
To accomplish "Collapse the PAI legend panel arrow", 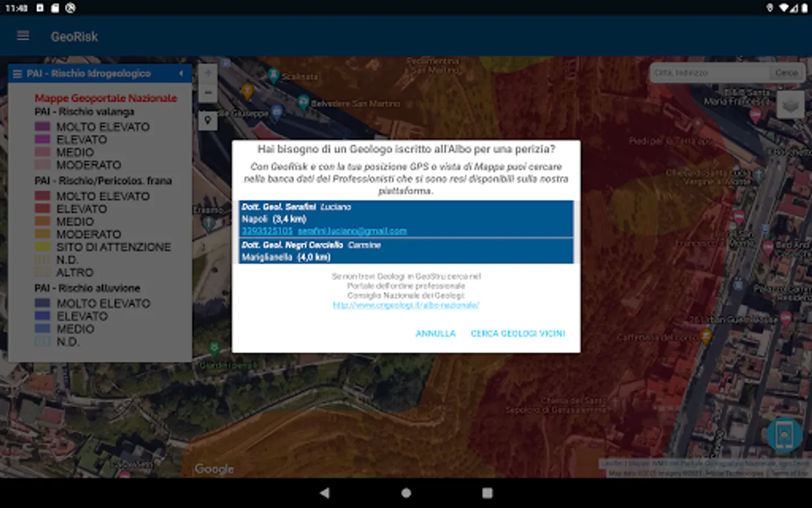I will pos(181,73).
